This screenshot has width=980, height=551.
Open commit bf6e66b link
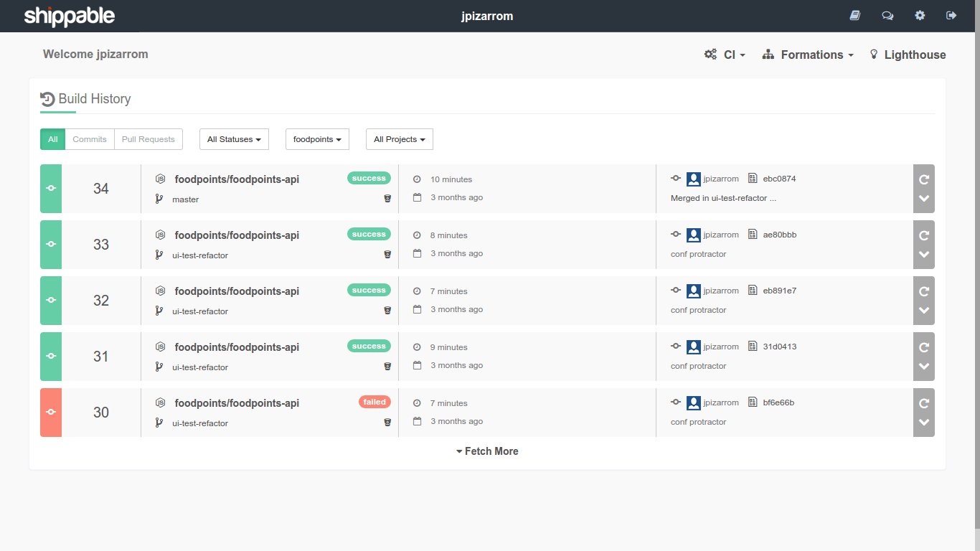tap(778, 402)
